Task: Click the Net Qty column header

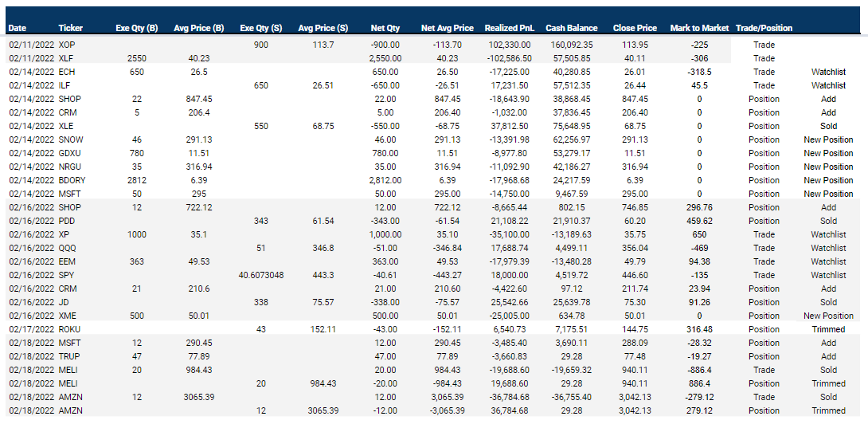Action: click(x=385, y=28)
